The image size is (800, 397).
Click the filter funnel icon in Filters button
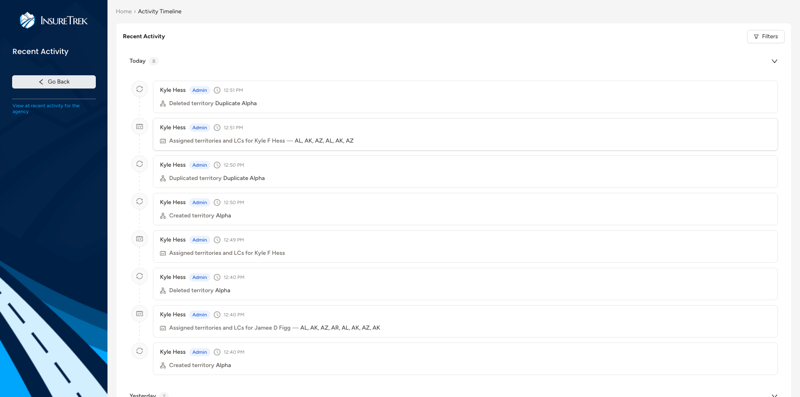tap(756, 37)
